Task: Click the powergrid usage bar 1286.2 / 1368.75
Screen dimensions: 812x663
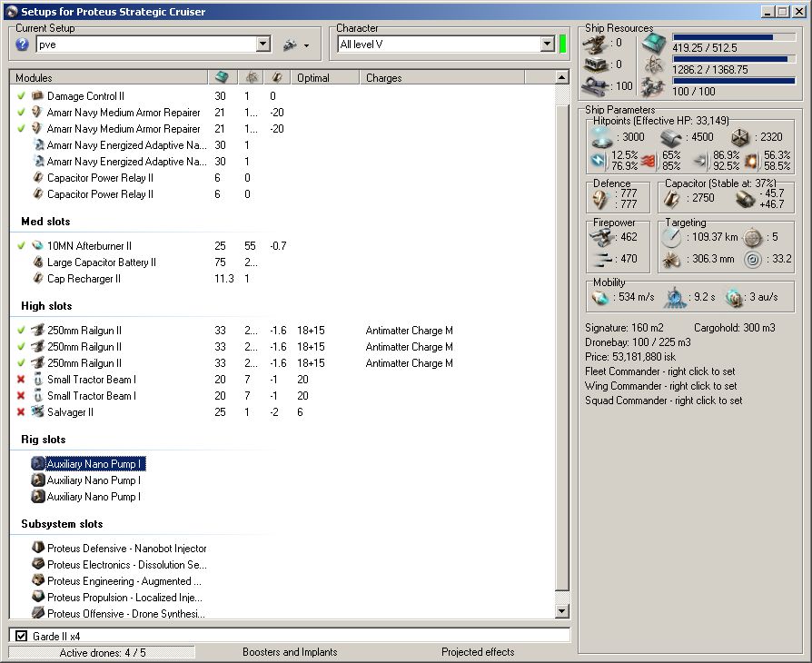Action: (734, 59)
